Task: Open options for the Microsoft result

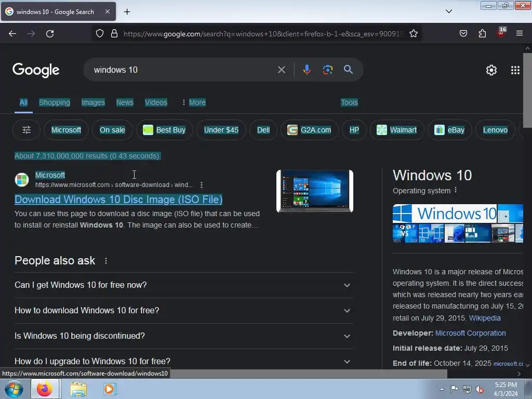Action: pyautogui.click(x=202, y=185)
